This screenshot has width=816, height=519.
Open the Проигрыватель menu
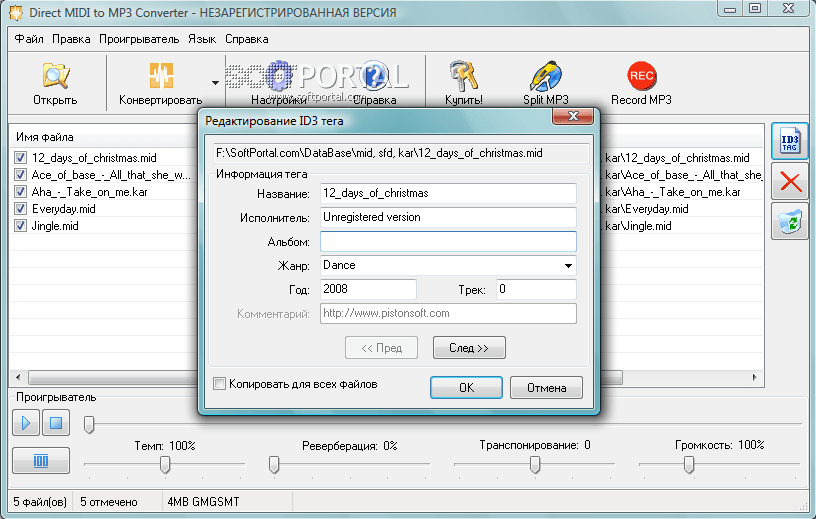139,39
